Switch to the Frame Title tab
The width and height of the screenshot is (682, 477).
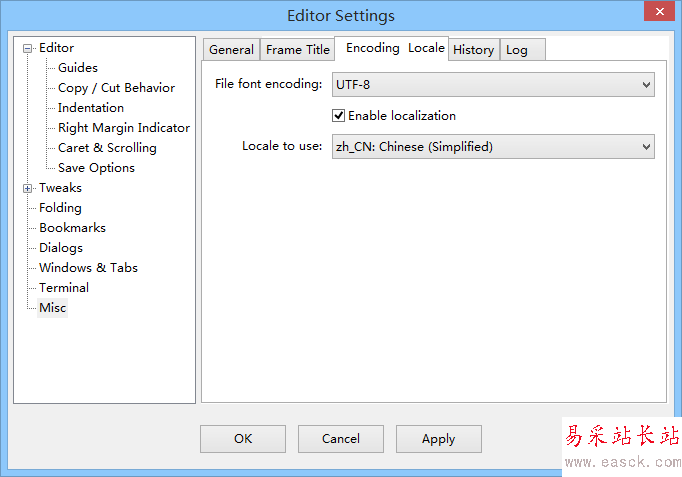coord(297,50)
